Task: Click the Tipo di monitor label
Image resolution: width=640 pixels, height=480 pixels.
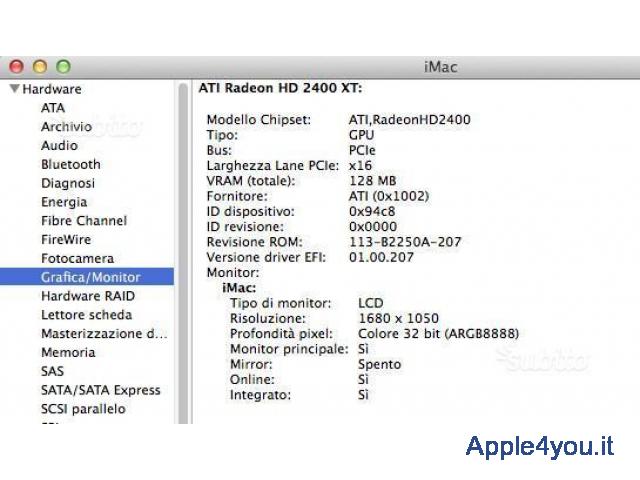Action: point(280,303)
